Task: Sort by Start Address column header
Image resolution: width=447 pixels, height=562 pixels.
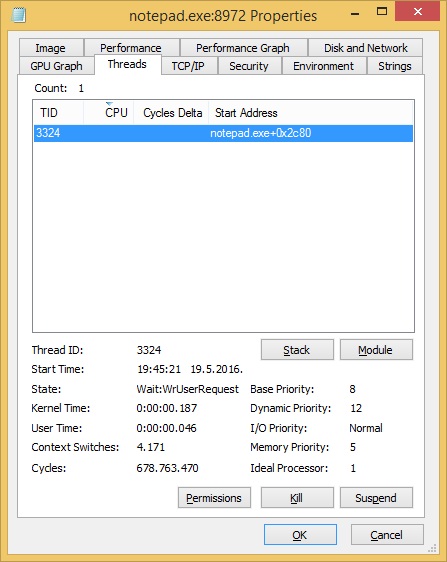Action: (x=310, y=113)
